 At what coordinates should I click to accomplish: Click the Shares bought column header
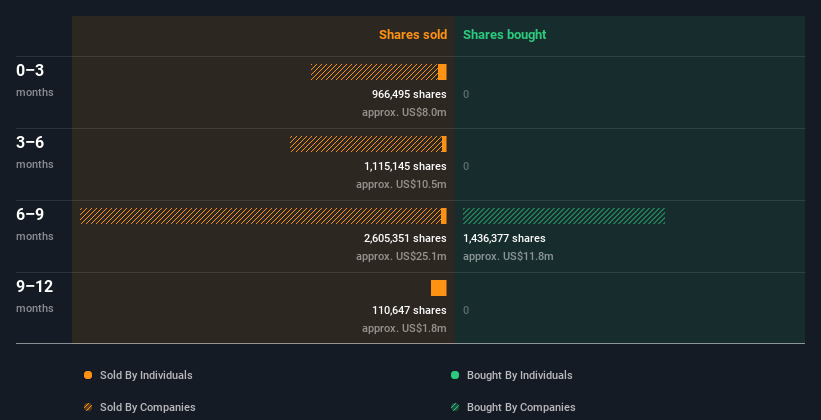[505, 35]
